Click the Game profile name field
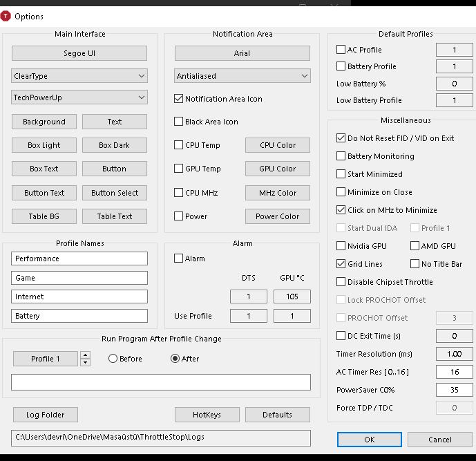This screenshot has width=476, height=461. 79,278
